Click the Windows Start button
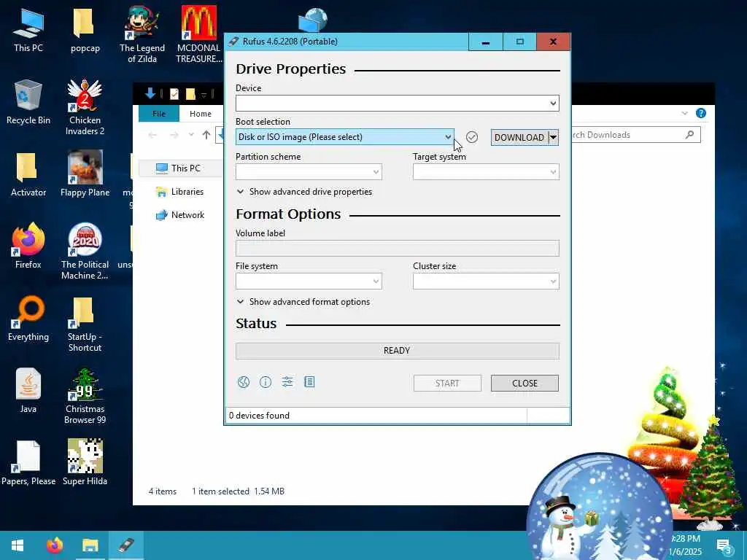This screenshot has width=747, height=560. pos(18,545)
